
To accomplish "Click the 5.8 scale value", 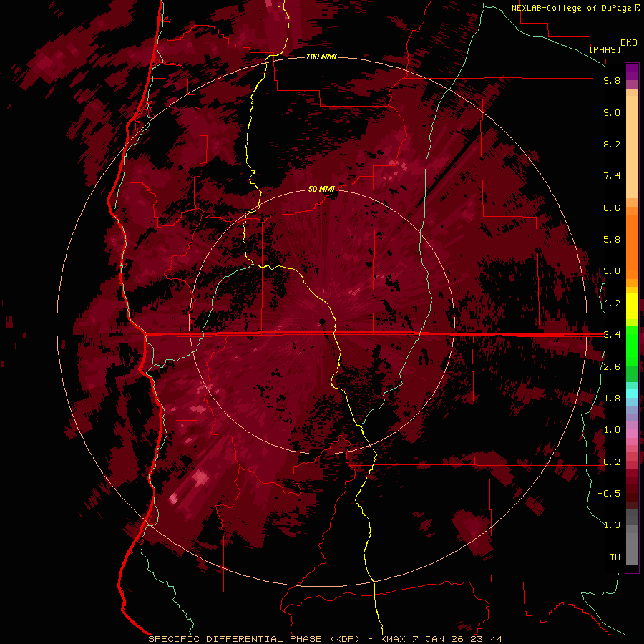I will (612, 240).
